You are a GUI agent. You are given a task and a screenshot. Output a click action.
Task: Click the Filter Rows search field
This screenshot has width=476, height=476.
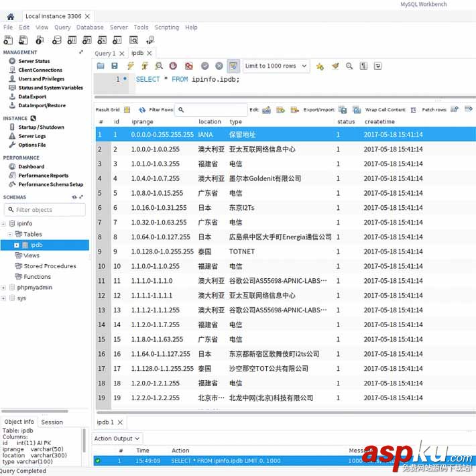211,109
